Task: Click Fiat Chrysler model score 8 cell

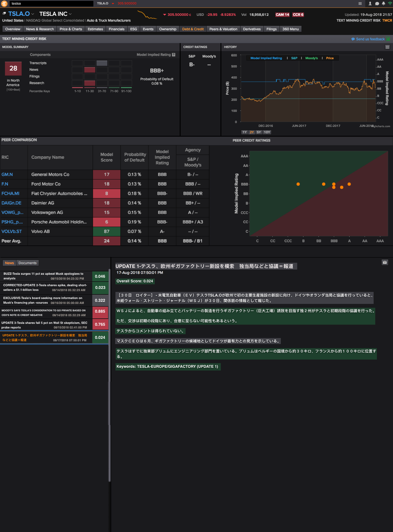Action: [x=106, y=193]
